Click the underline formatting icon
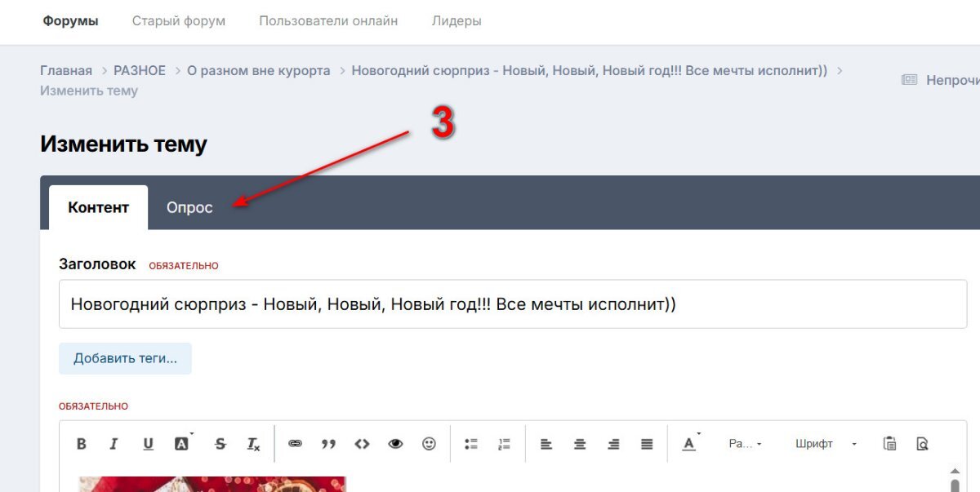 click(x=148, y=444)
